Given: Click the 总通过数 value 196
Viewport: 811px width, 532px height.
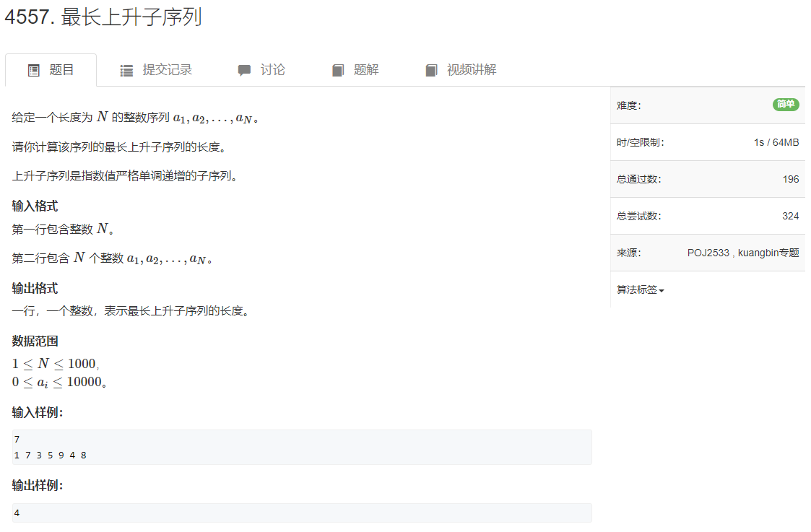Looking at the screenshot, I should 790,180.
